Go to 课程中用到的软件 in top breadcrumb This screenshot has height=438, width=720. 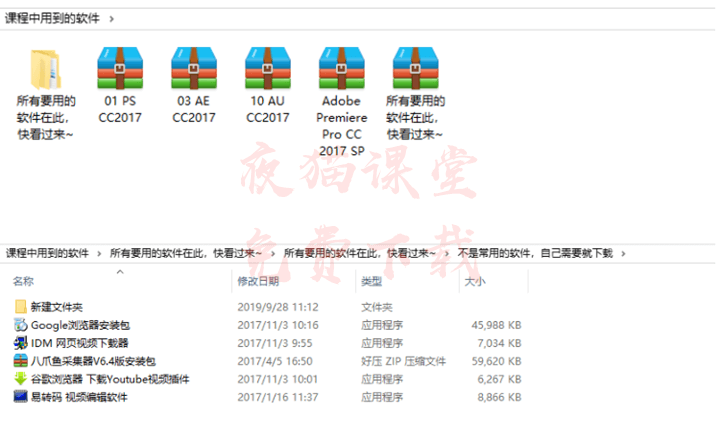(x=52, y=18)
